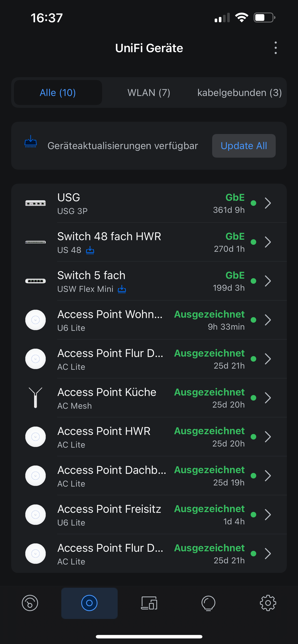Tap the device update available icon in banner
The height and width of the screenshot is (644, 298).
pyautogui.click(x=31, y=141)
